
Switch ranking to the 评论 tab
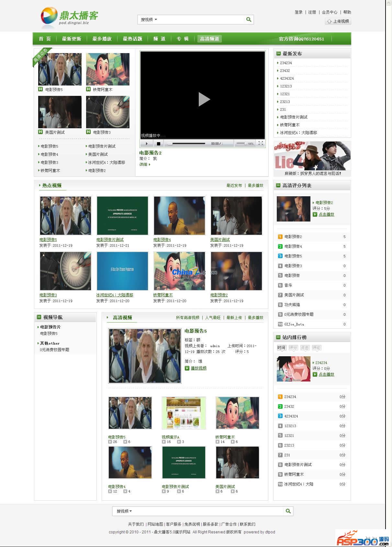(316, 348)
